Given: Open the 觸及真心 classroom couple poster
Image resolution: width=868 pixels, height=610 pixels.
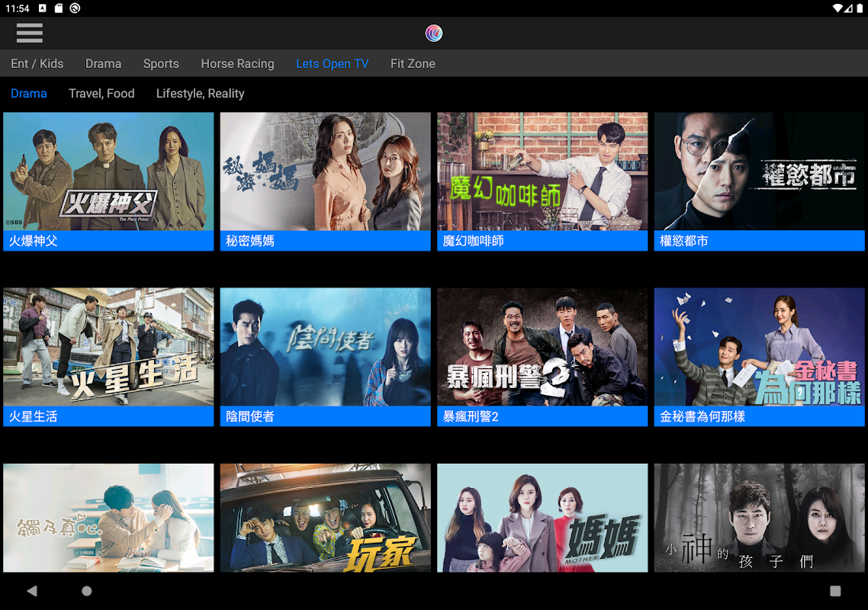Looking at the screenshot, I should [x=108, y=518].
